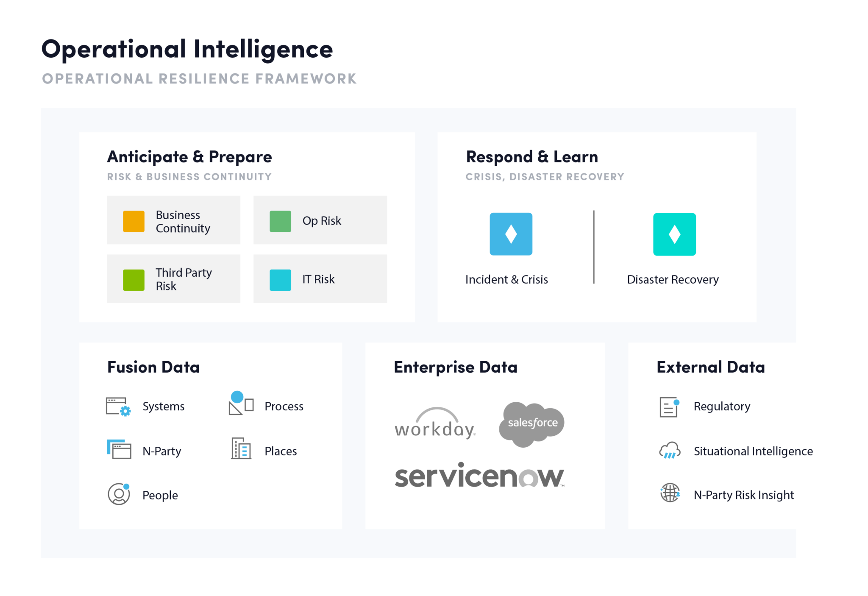Viewport: 868px width, 596px height.
Task: Click the teal Disaster Recovery icon
Action: (x=674, y=234)
